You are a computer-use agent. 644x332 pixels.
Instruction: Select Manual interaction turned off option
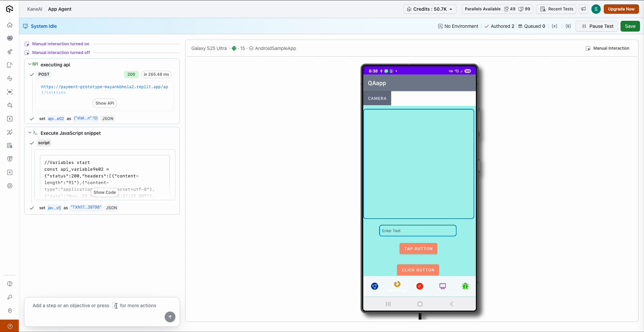[61, 52]
